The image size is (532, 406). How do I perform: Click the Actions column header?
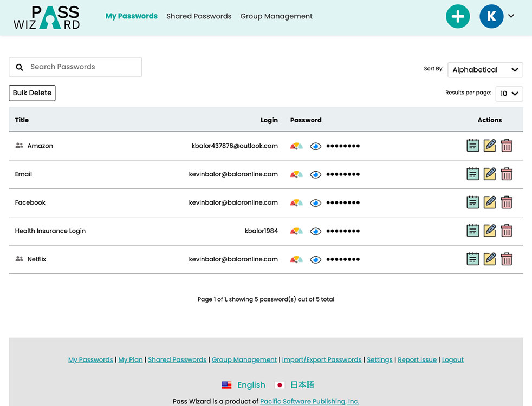(x=490, y=120)
